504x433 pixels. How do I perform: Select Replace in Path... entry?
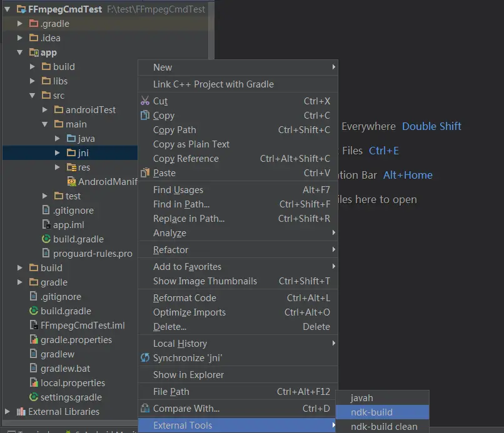(238, 219)
